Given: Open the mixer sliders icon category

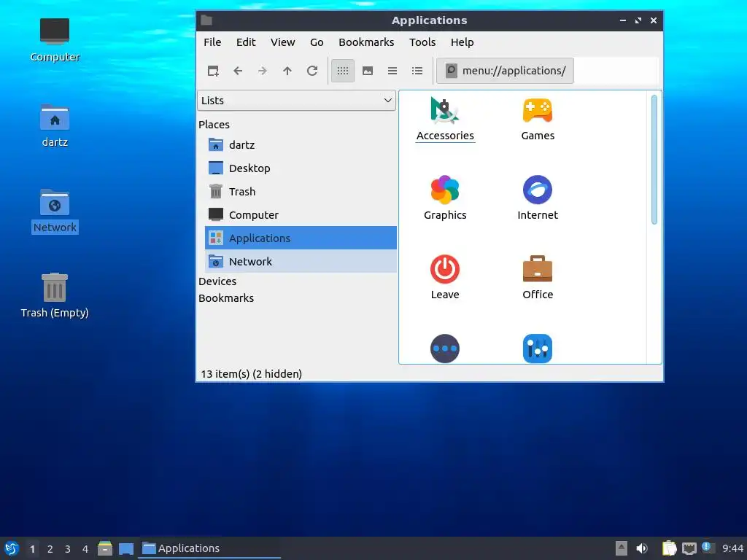Looking at the screenshot, I should click(x=538, y=349).
